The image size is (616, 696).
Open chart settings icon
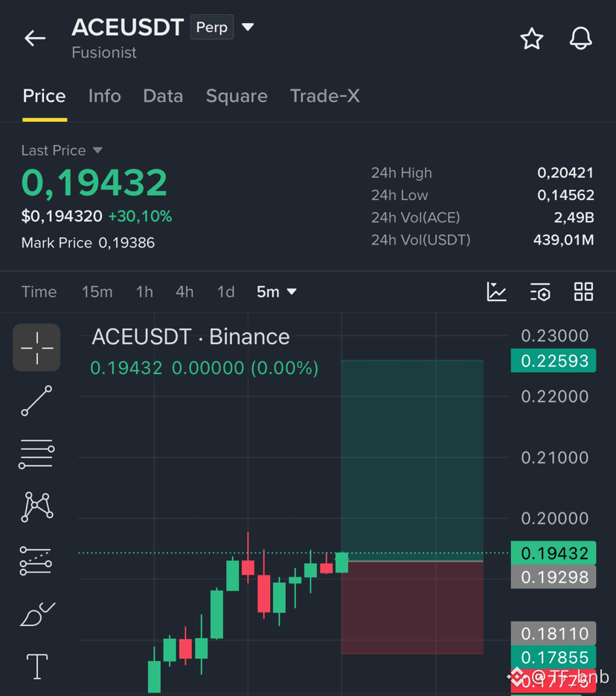[x=540, y=292]
